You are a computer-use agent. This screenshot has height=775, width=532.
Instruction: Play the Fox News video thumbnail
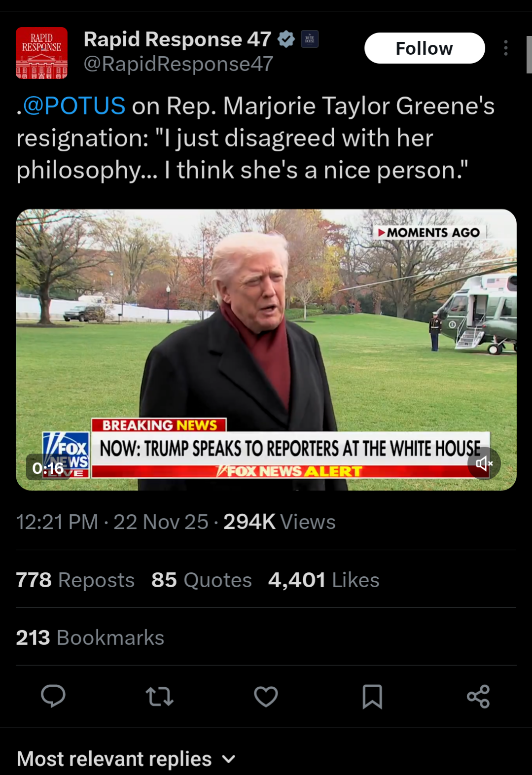[x=266, y=350]
